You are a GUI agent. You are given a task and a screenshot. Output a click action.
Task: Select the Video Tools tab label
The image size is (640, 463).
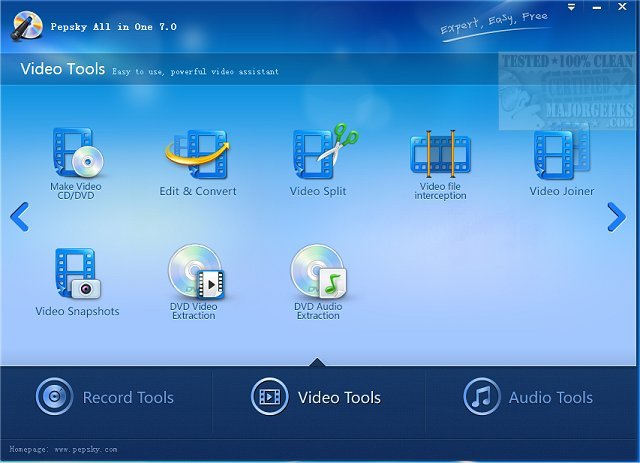click(x=339, y=397)
